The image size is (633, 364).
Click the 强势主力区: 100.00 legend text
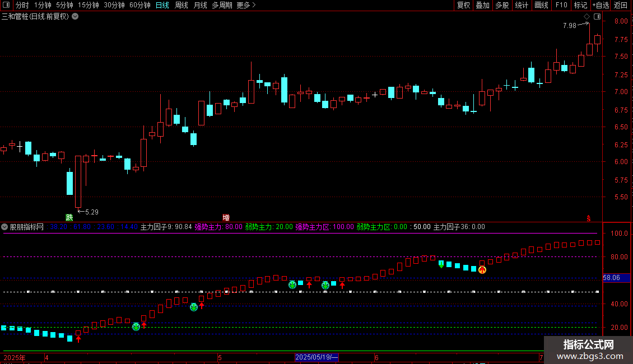click(324, 227)
